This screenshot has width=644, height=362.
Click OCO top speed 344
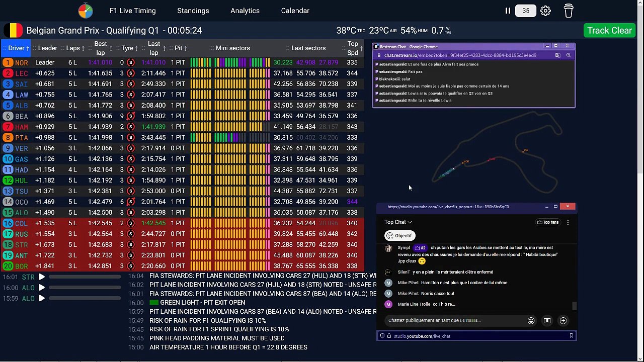click(x=352, y=202)
